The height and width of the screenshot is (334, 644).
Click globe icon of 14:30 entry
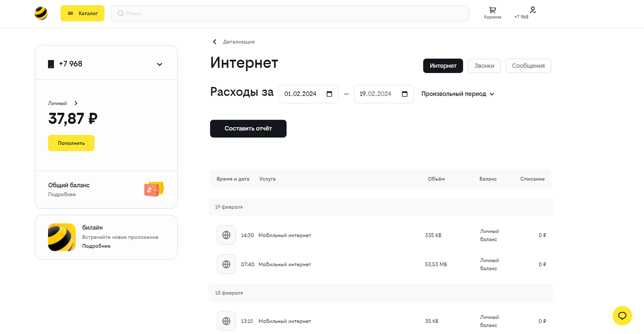pos(226,235)
